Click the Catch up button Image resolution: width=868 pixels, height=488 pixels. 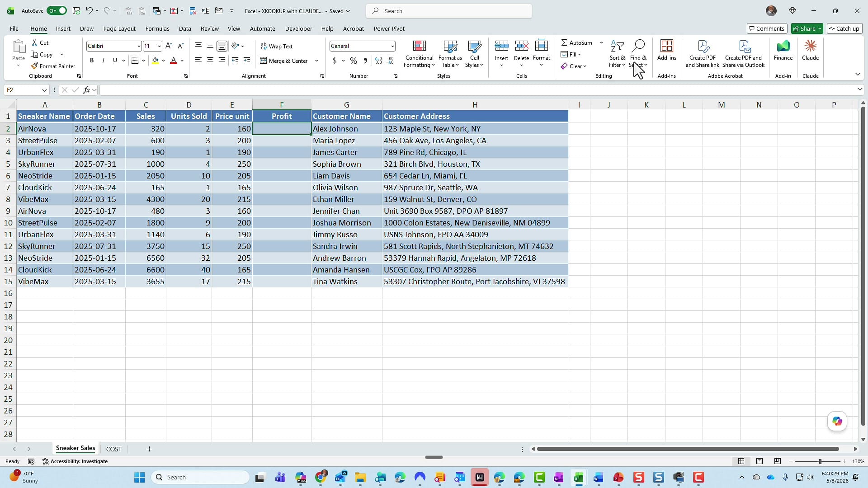[x=844, y=28]
